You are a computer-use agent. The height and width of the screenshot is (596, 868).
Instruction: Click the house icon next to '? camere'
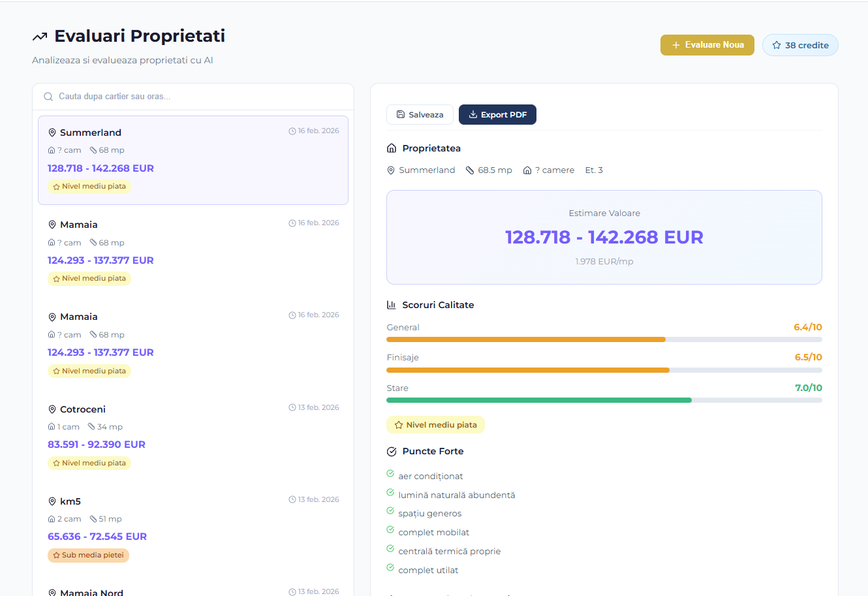tap(527, 170)
